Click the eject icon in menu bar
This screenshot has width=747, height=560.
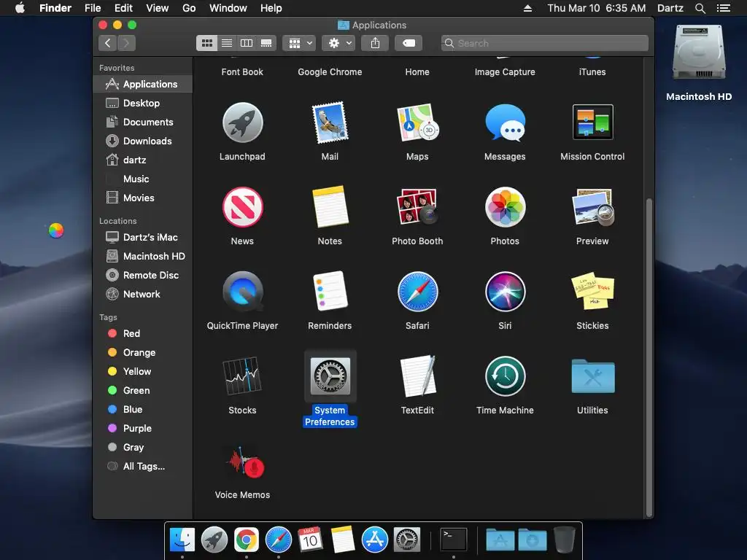[527, 8]
